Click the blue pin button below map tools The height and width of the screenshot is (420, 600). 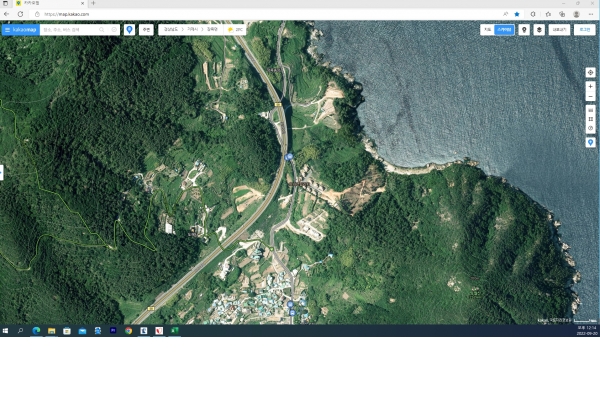click(x=590, y=142)
